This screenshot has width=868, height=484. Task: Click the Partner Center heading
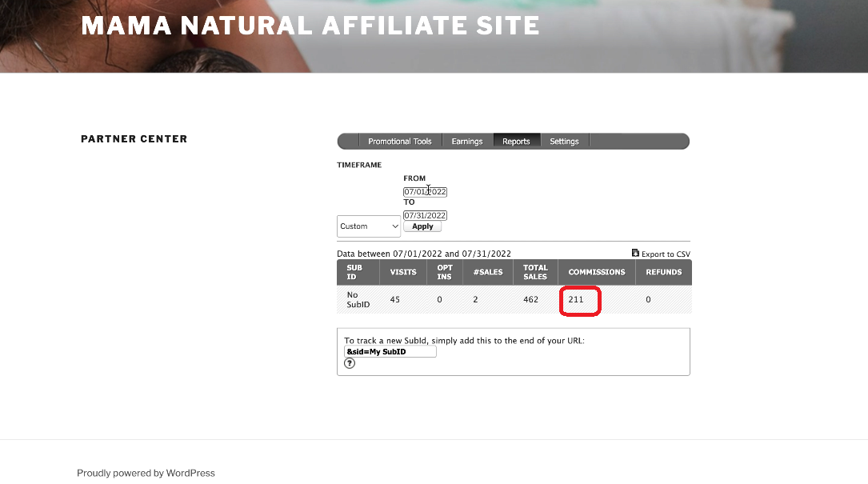134,139
